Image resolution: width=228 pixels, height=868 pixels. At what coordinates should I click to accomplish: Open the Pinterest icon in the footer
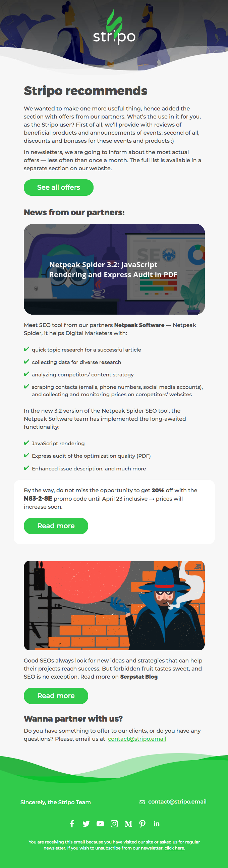(142, 824)
